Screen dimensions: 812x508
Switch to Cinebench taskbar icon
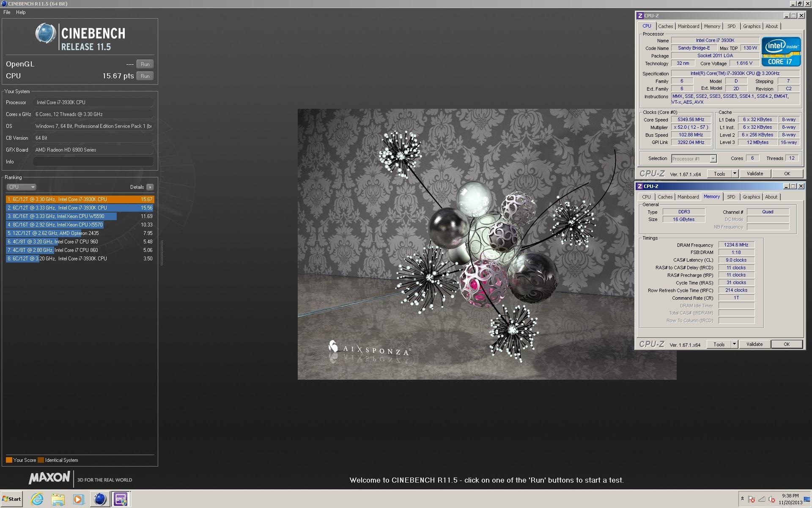pos(100,500)
